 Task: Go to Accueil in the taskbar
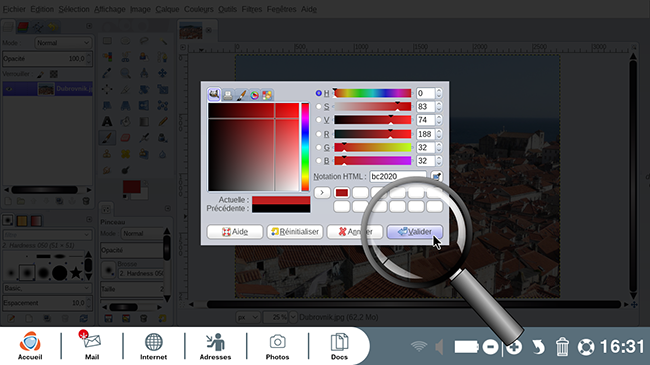click(30, 345)
